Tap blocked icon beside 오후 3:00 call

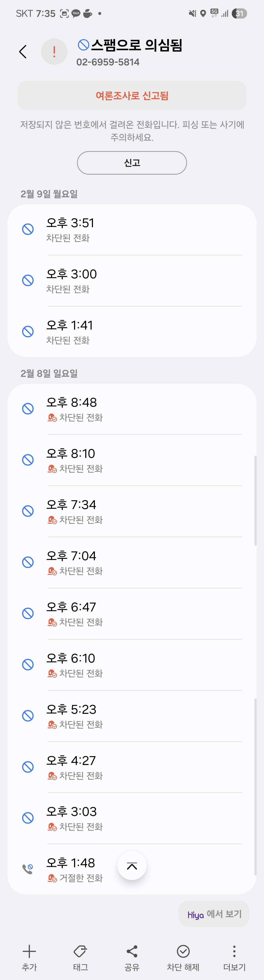point(28,280)
